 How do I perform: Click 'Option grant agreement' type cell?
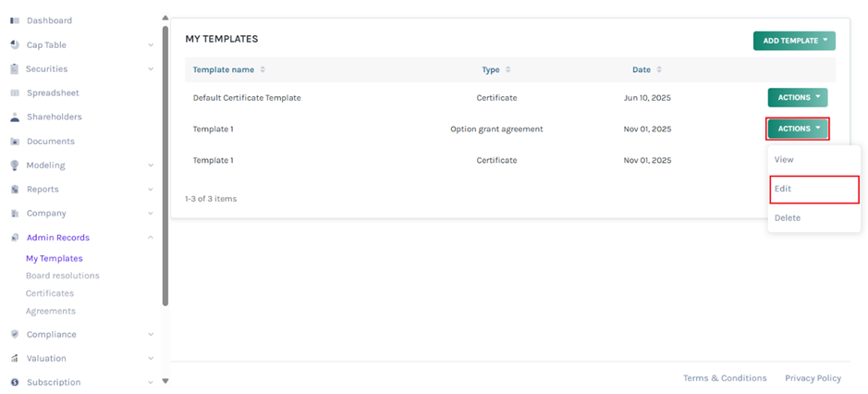pyautogui.click(x=496, y=129)
